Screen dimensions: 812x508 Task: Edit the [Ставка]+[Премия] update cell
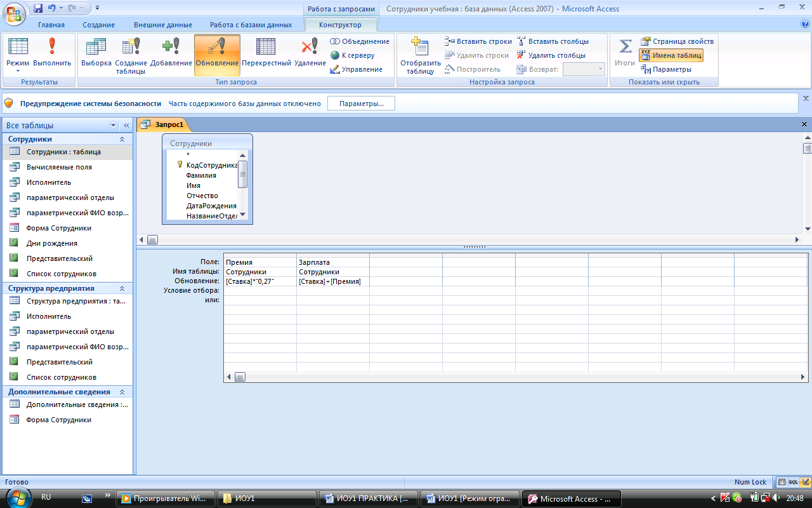(333, 281)
